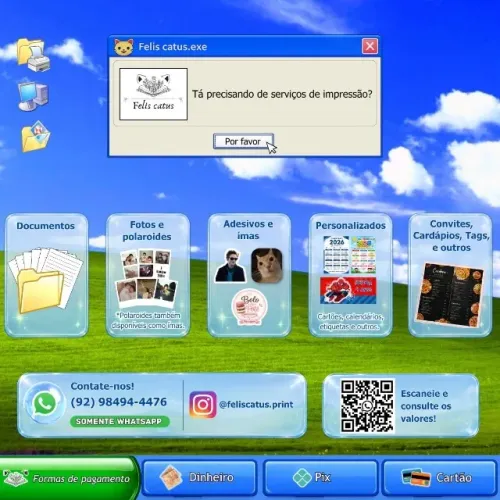Open the Personalizados card
The width and height of the screenshot is (500, 500).
tap(350, 275)
